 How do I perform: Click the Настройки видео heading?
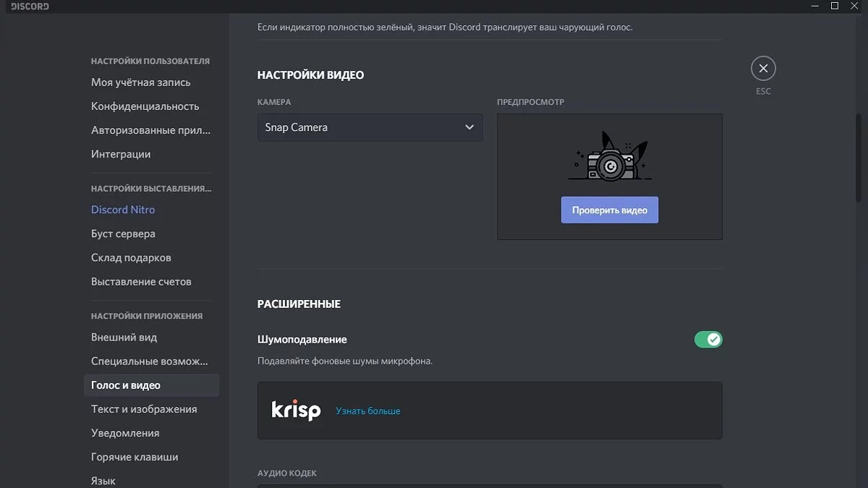click(x=310, y=75)
